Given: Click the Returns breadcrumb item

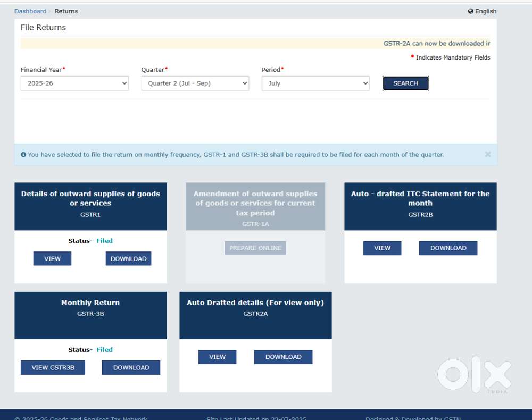Looking at the screenshot, I should coord(66,11).
